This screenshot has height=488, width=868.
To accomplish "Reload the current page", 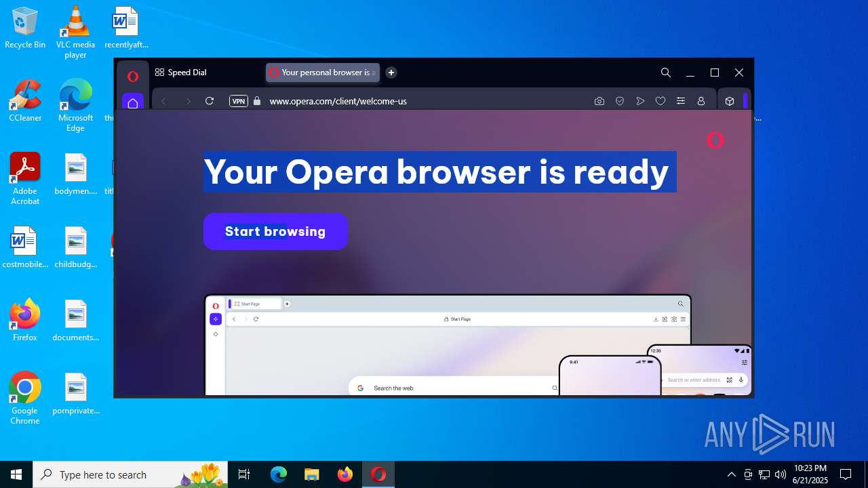I will pos(210,101).
